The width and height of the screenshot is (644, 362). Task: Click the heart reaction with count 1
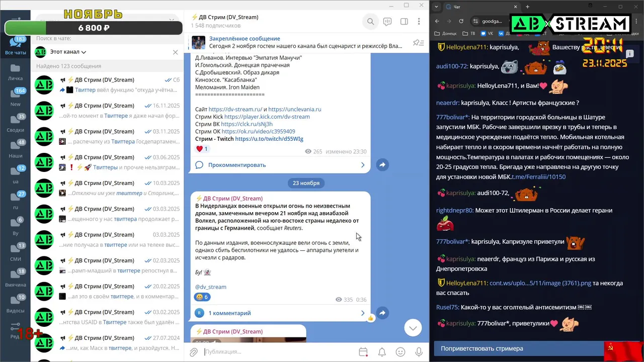(202, 149)
